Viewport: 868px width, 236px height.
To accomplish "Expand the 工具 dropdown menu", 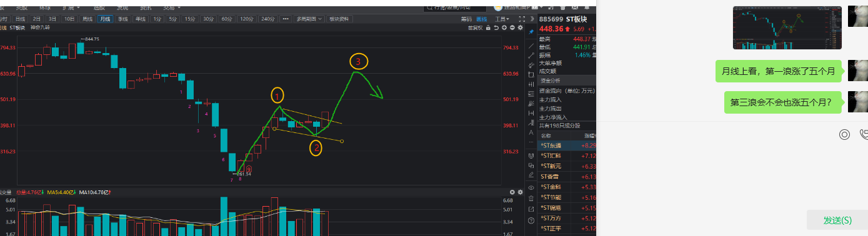I will [x=502, y=19].
